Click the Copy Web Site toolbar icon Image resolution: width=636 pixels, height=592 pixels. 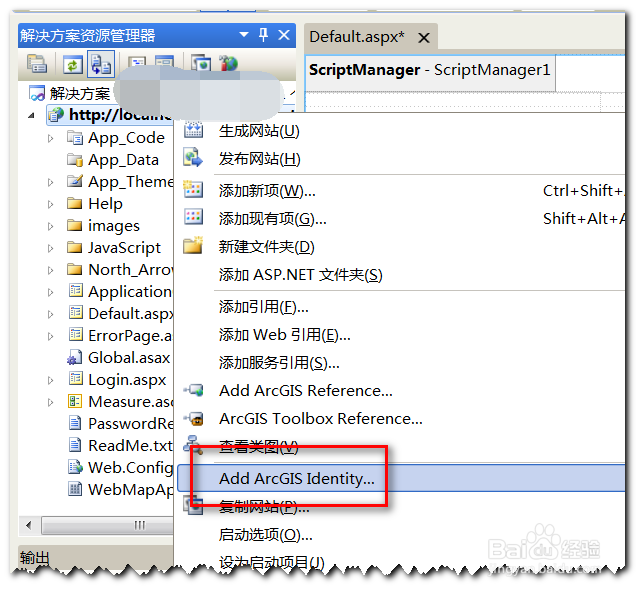[201, 64]
